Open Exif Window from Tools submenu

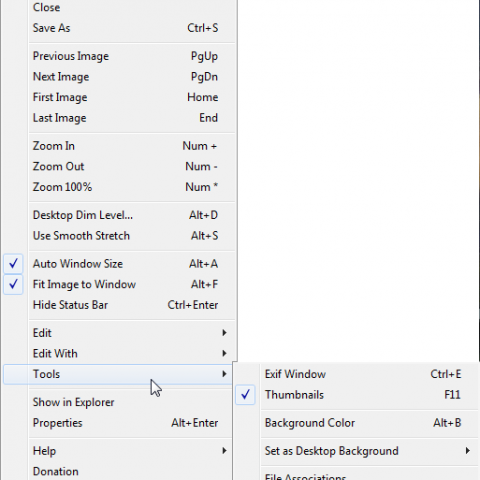coord(357,374)
